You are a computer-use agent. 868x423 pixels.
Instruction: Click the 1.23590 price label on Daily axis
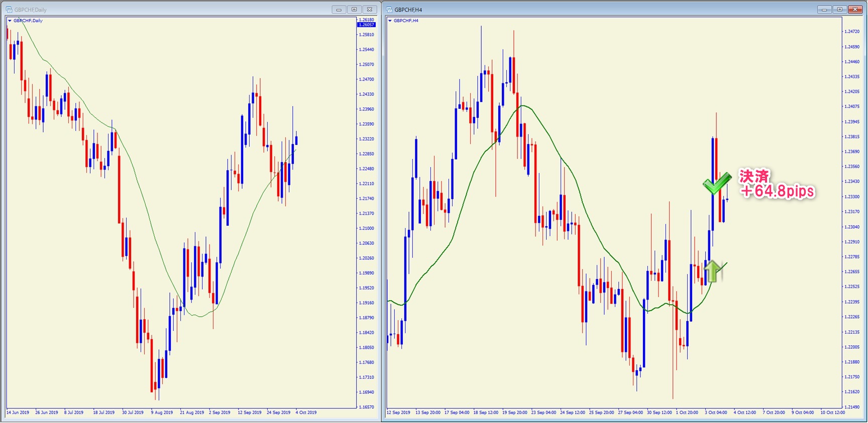click(367, 124)
